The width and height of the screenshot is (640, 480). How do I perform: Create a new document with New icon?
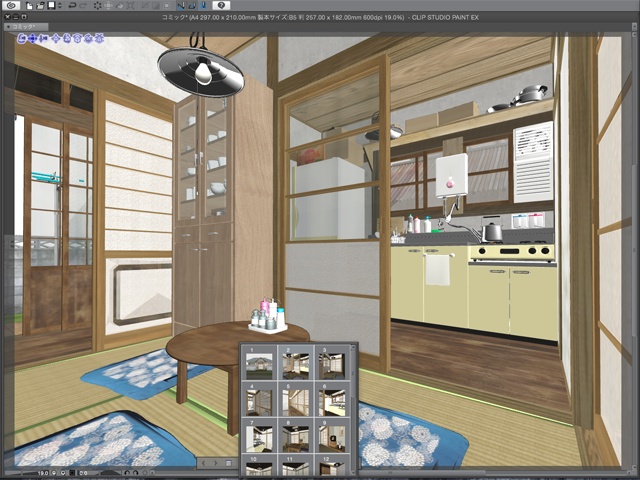pyautogui.click(x=29, y=6)
